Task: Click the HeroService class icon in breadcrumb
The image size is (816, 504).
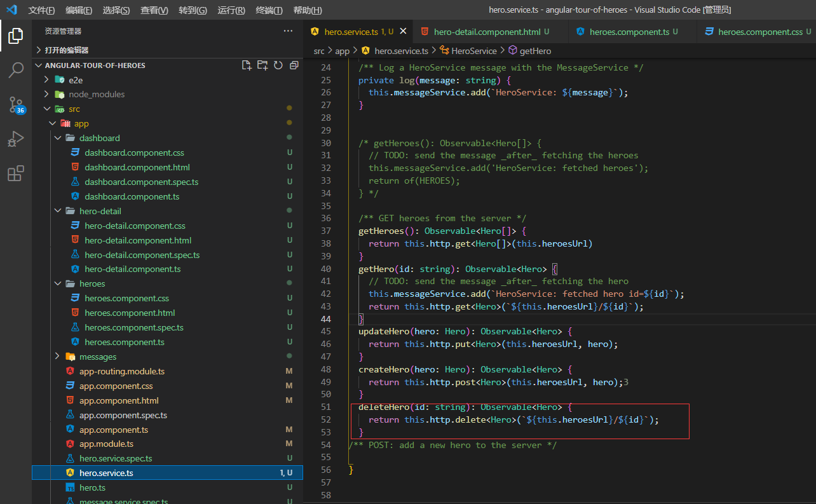Action: click(x=444, y=51)
